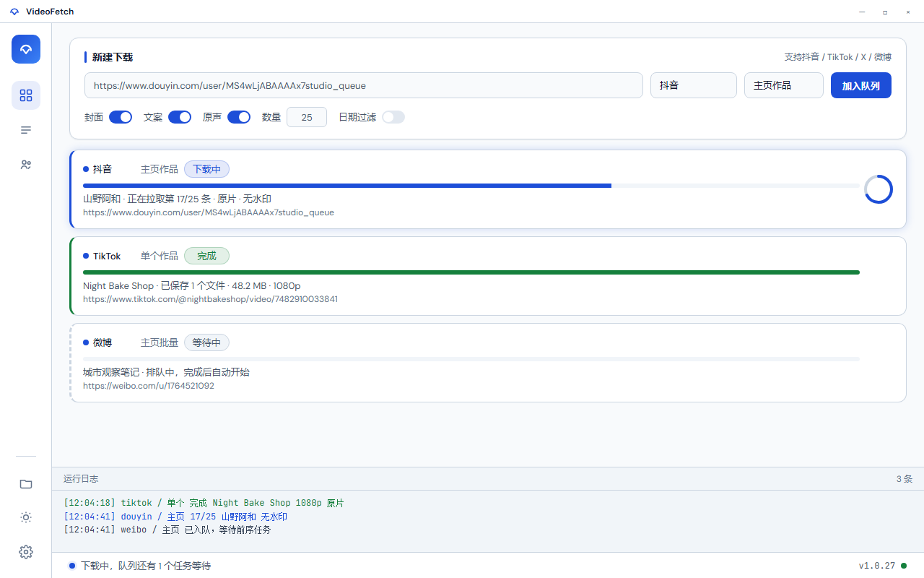
Task: Toggle the 文案 switch
Action: pyautogui.click(x=180, y=117)
